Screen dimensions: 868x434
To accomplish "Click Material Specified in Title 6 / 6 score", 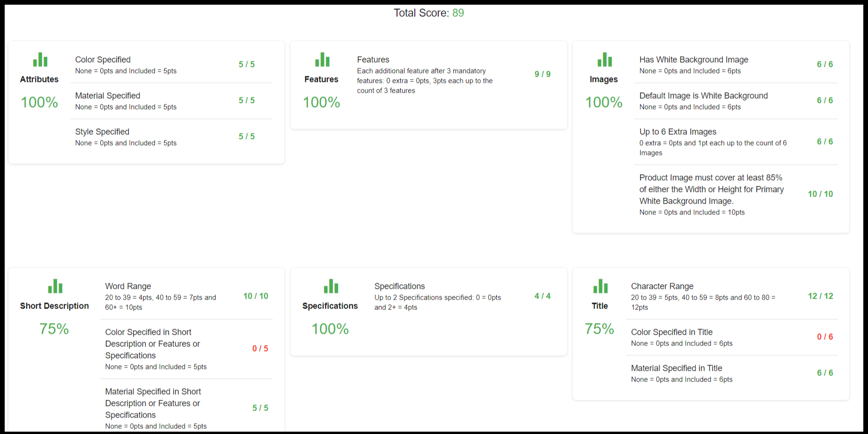I will 825,373.
